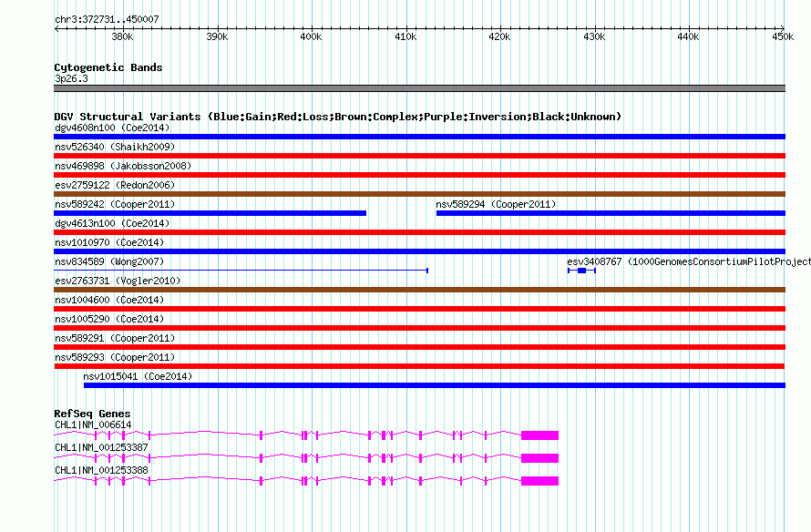The width and height of the screenshot is (811, 532).
Task: Select the Cytogenetic Bands track heading
Action: point(108,67)
